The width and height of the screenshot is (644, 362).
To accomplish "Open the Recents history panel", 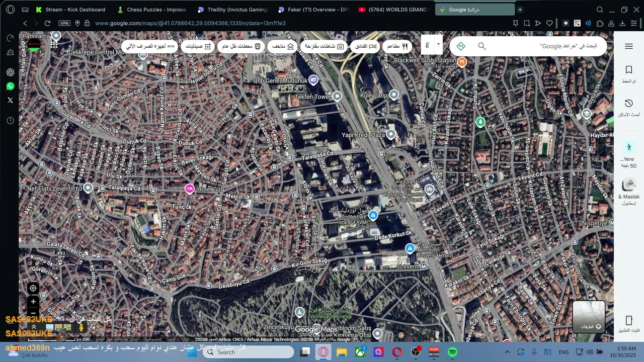I will click(628, 107).
